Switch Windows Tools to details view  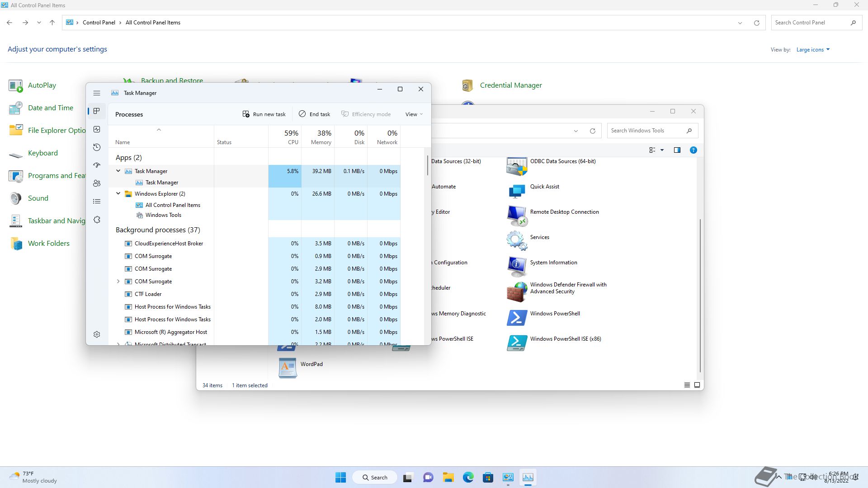pyautogui.click(x=687, y=385)
